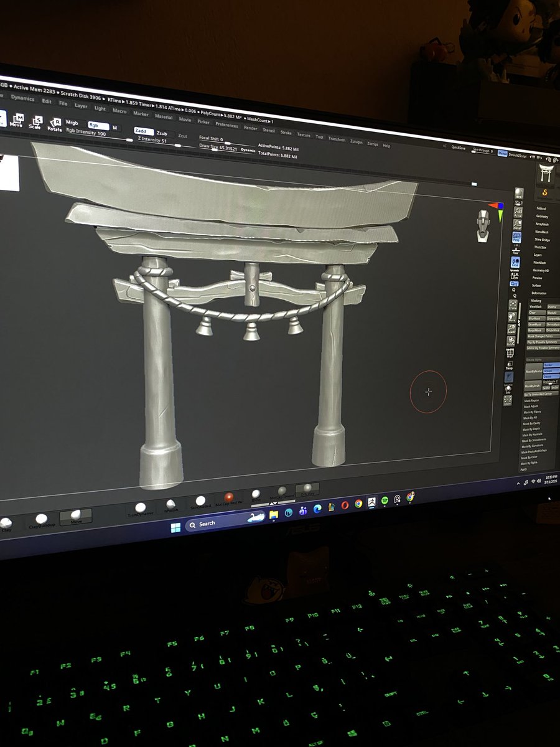Click the canvas Move navigation icon
560x747 pixels.
point(511,317)
